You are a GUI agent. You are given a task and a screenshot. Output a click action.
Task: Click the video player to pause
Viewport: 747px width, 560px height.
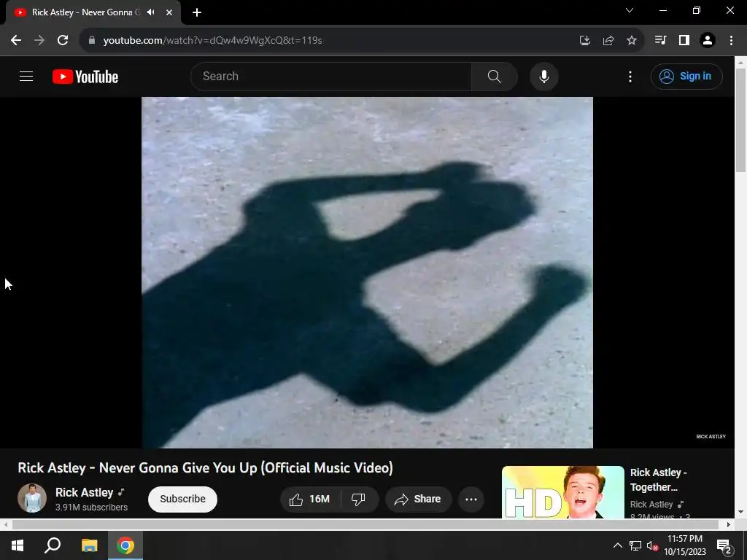[x=368, y=273]
